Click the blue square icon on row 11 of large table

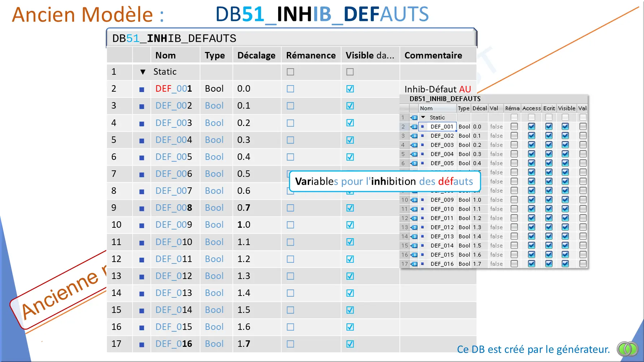[142, 243]
